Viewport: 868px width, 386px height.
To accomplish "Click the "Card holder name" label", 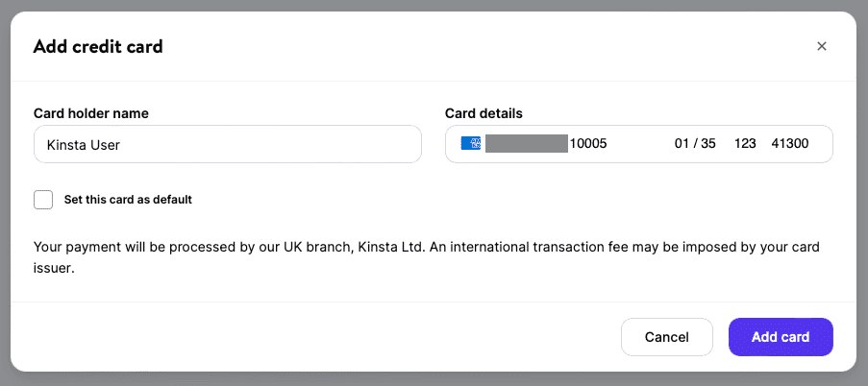I will coord(91,113).
